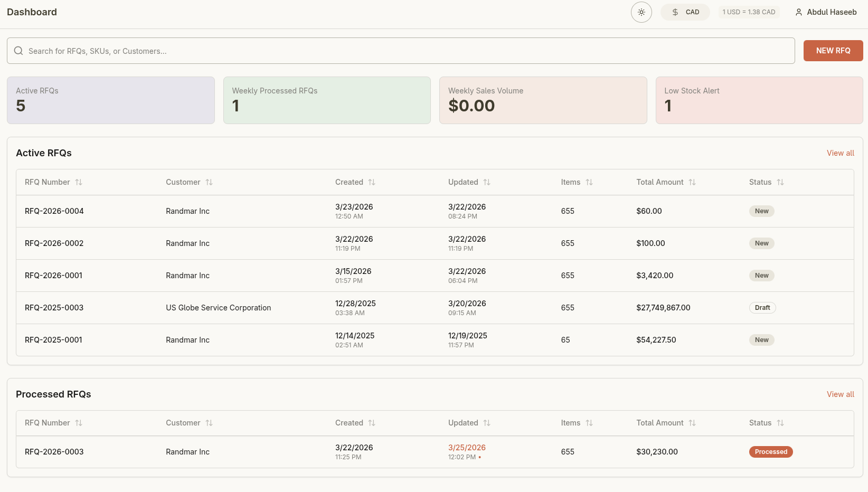Click items count 65 for RFQ-2025-0001
This screenshot has width=868, height=492.
click(x=565, y=340)
